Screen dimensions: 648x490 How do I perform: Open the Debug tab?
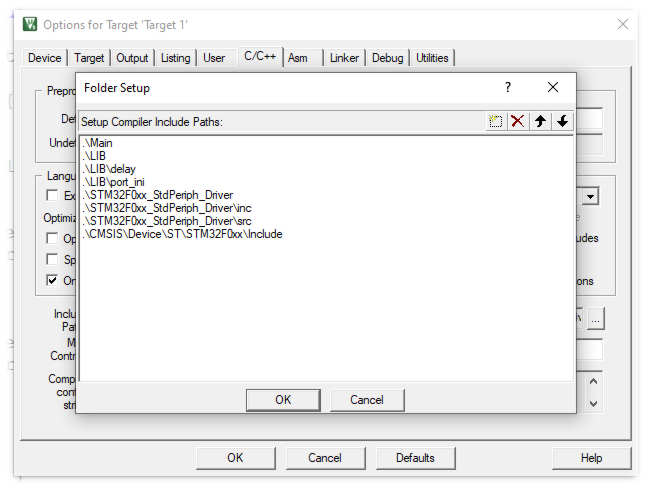[x=388, y=58]
